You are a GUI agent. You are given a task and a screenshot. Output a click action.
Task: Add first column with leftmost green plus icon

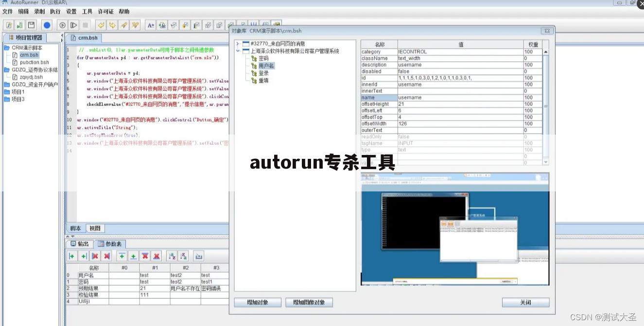click(72, 256)
